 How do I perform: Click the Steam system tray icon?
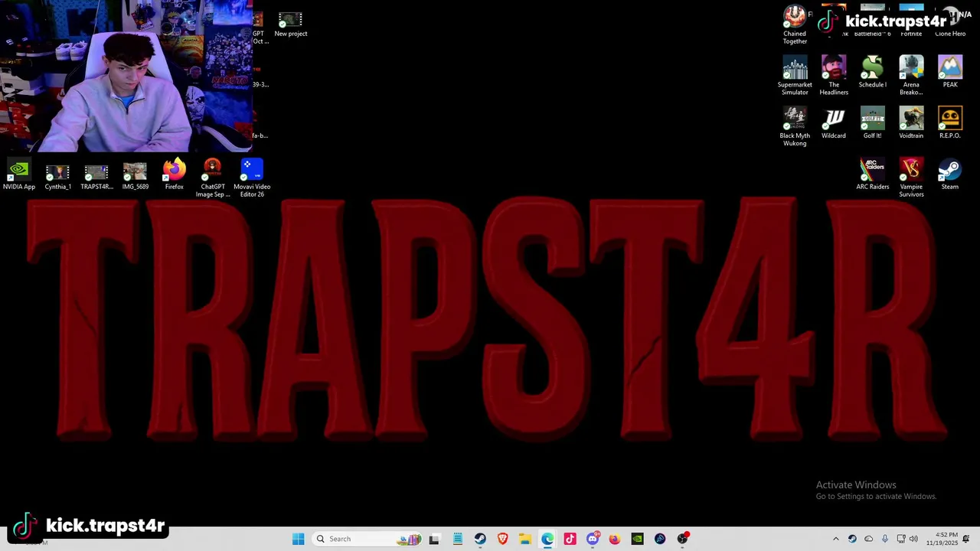[x=852, y=539]
